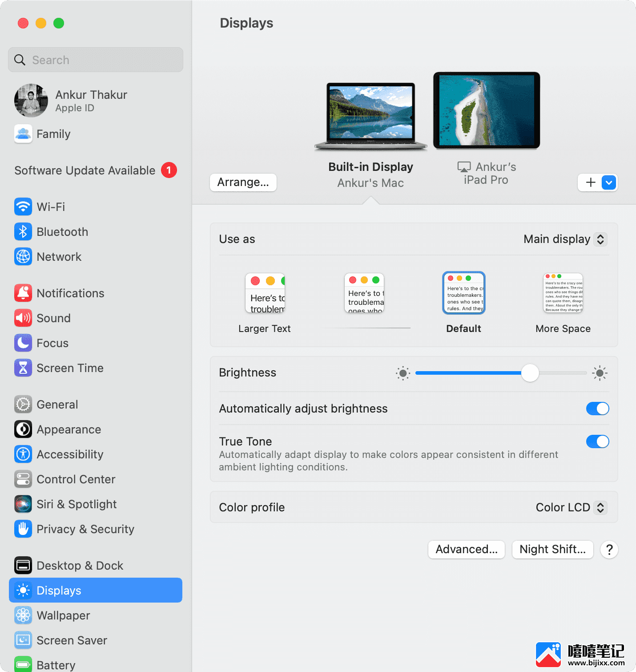636x672 pixels.
Task: Open Network globe icon
Action: [x=23, y=256]
